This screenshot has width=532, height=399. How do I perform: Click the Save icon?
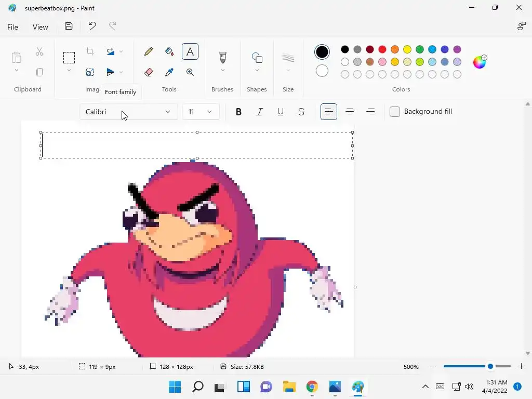click(x=69, y=26)
